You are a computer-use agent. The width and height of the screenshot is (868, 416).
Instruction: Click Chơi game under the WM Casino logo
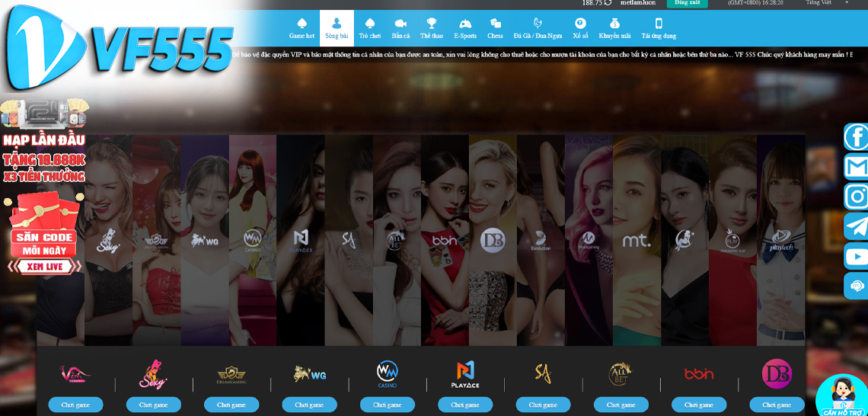[388, 405]
